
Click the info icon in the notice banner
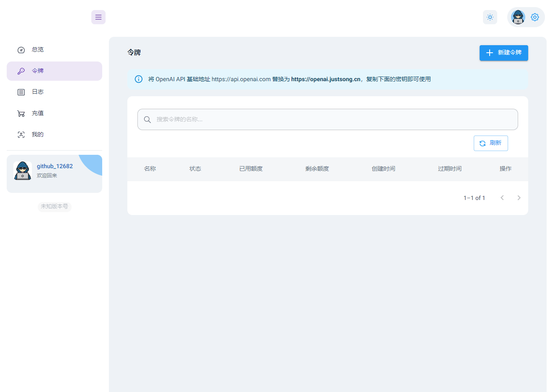pyautogui.click(x=139, y=79)
